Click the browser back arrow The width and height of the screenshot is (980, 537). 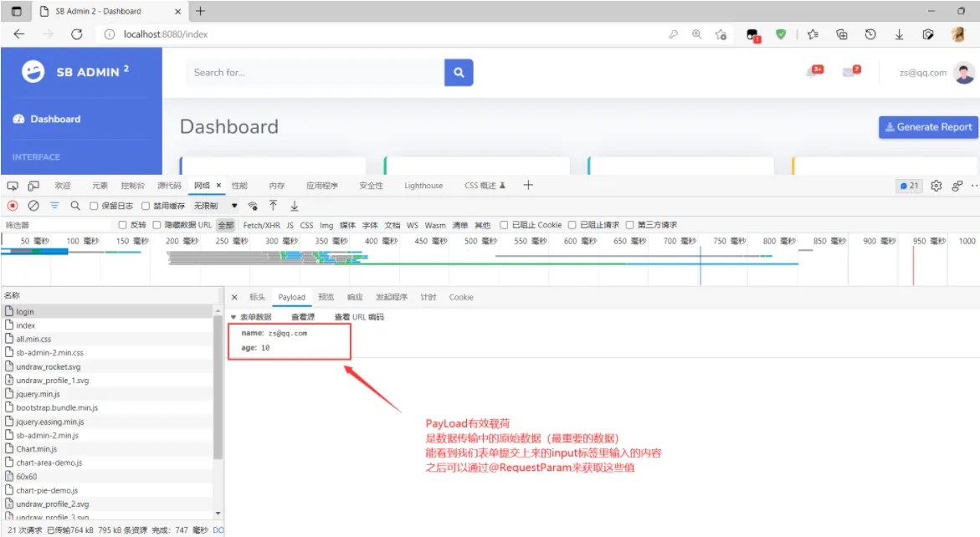point(19,34)
